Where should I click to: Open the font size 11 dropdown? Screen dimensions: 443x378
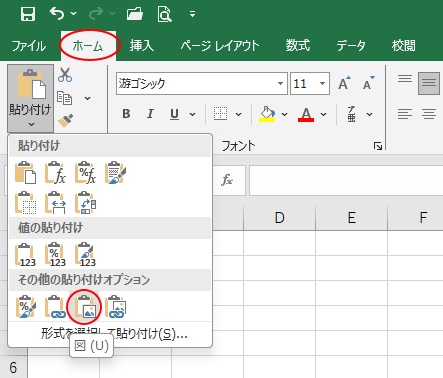(322, 83)
